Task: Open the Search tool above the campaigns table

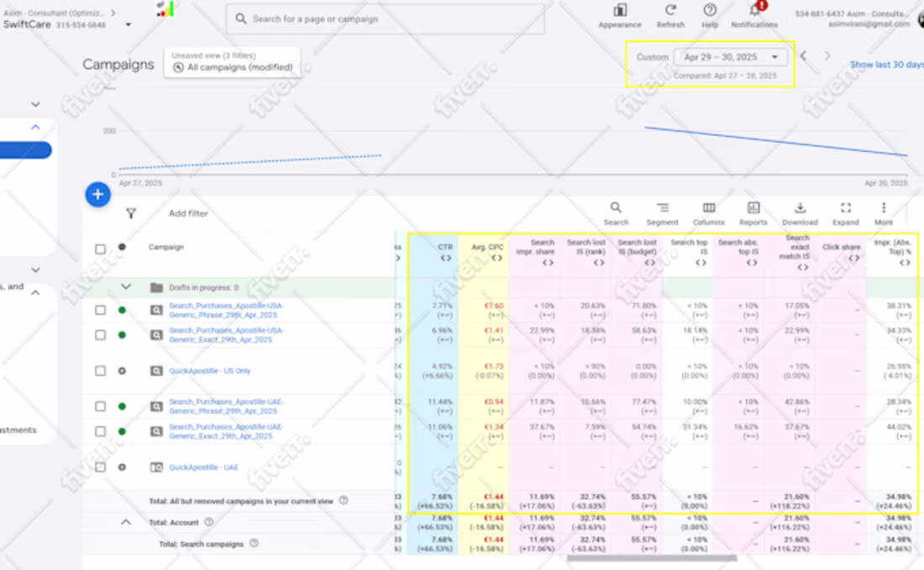Action: tap(616, 208)
